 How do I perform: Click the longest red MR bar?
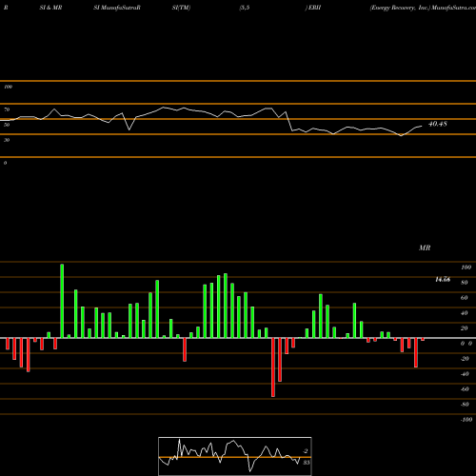273,367
